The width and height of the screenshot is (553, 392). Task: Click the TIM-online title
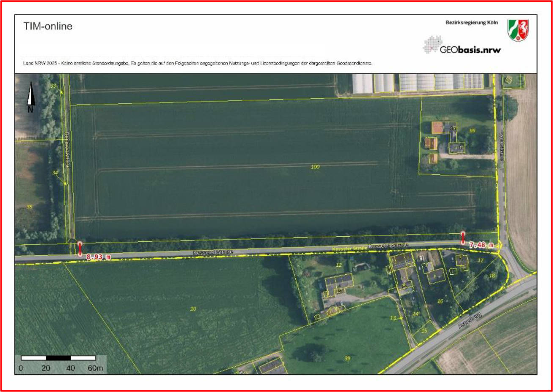coord(48,26)
